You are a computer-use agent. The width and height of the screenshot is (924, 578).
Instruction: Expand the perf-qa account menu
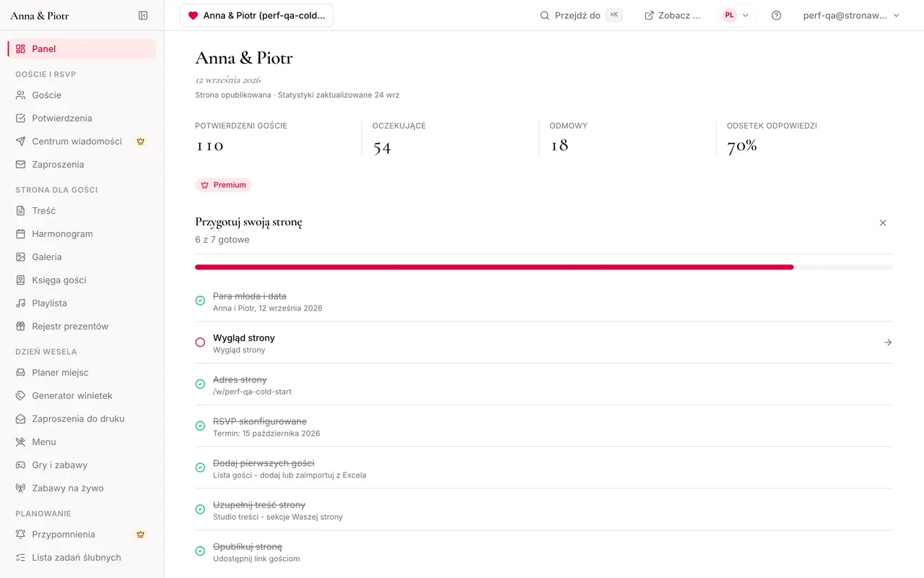tap(851, 15)
